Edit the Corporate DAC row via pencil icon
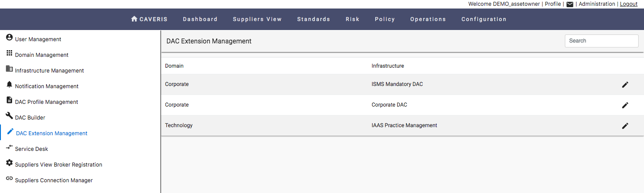The height and width of the screenshot is (193, 644). point(625,105)
